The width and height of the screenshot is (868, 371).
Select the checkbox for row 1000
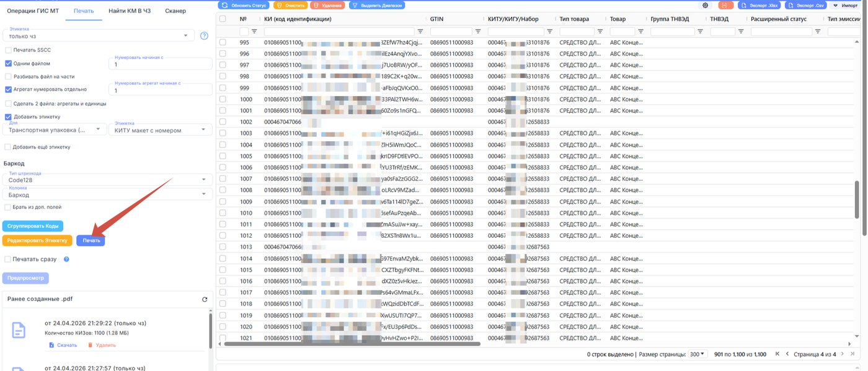(x=223, y=99)
